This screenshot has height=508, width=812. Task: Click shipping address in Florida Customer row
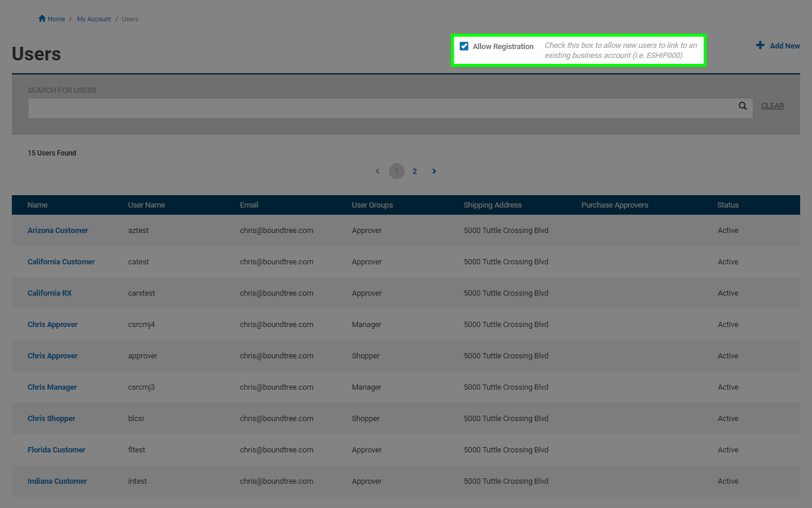506,450
